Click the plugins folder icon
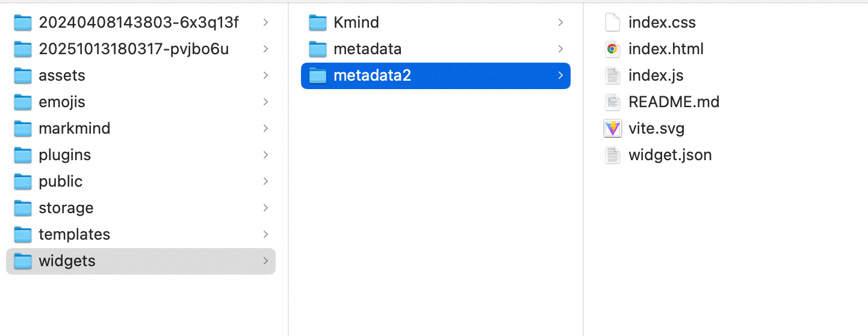The height and width of the screenshot is (336, 868). click(23, 155)
